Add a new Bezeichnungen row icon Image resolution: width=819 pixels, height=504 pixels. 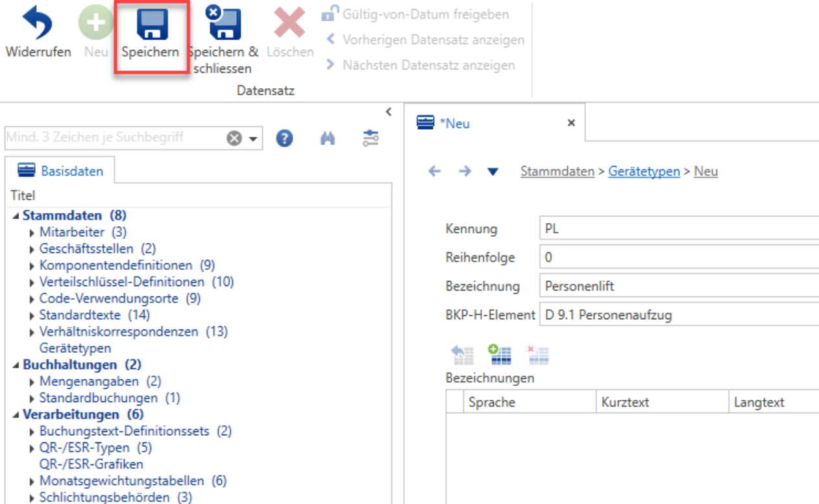[500, 354]
